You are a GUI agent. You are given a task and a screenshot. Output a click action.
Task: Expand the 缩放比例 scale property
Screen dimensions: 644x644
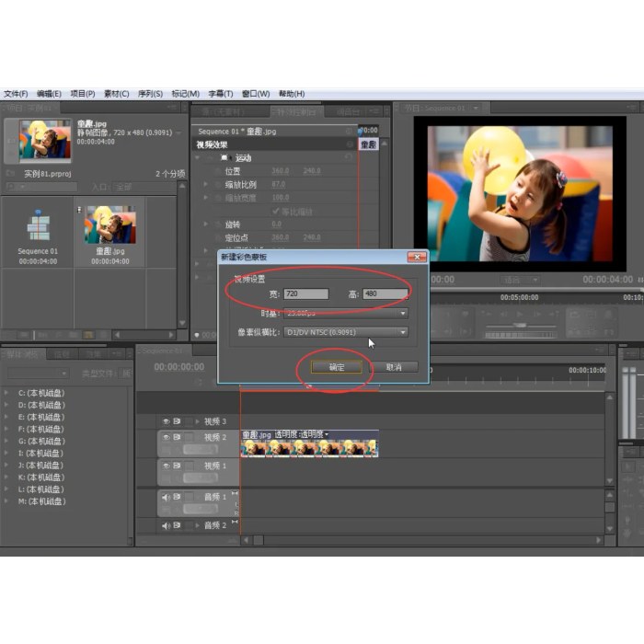[x=206, y=184]
